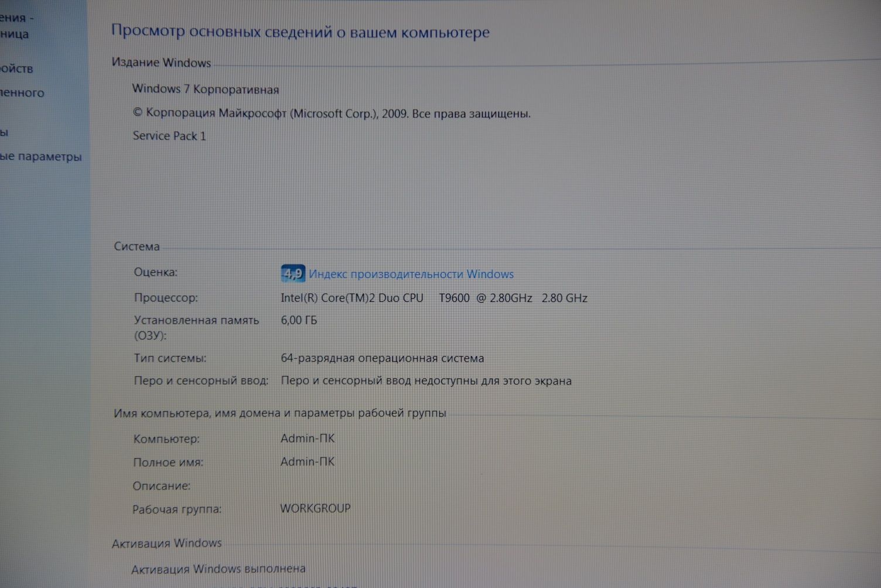881x588 pixels.
Task: Click the 'Компьютер:' label
Action: tap(166, 439)
